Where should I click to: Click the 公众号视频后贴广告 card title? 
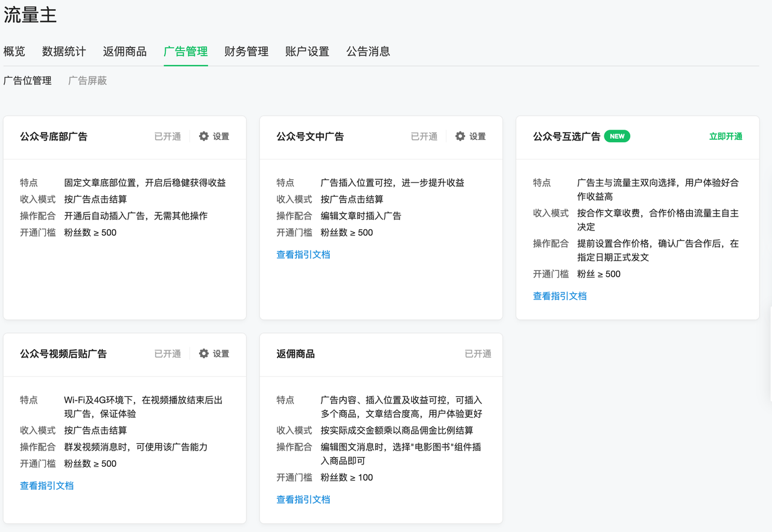tap(63, 353)
